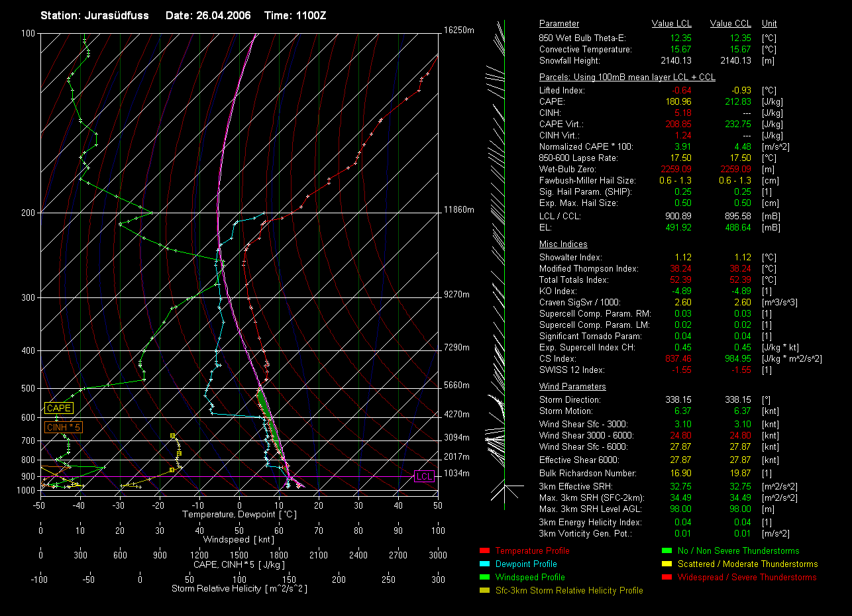Image resolution: width=852 pixels, height=616 pixels.
Task: Select the Parameter column header
Action: click(x=559, y=24)
